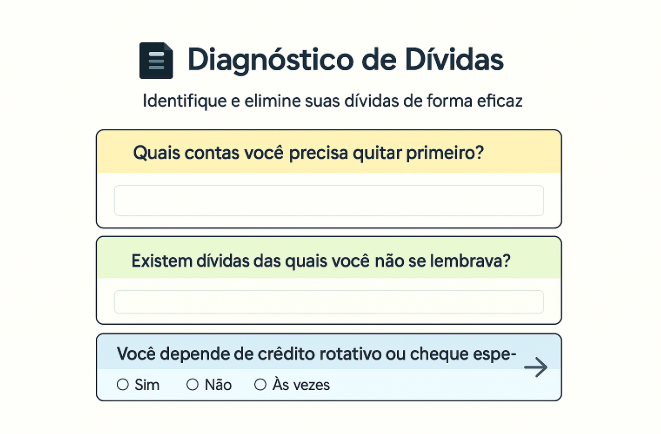The width and height of the screenshot is (661, 434).
Task: Click question "Você depende de crédito rotativo"
Action: coord(316,354)
